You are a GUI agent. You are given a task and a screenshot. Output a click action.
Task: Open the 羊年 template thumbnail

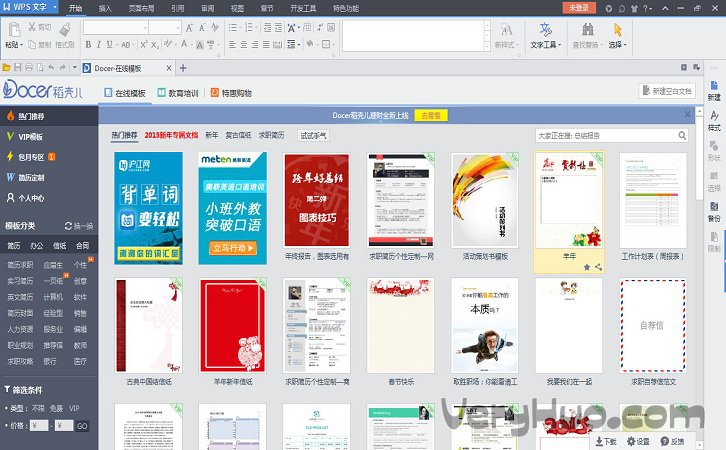click(x=569, y=200)
